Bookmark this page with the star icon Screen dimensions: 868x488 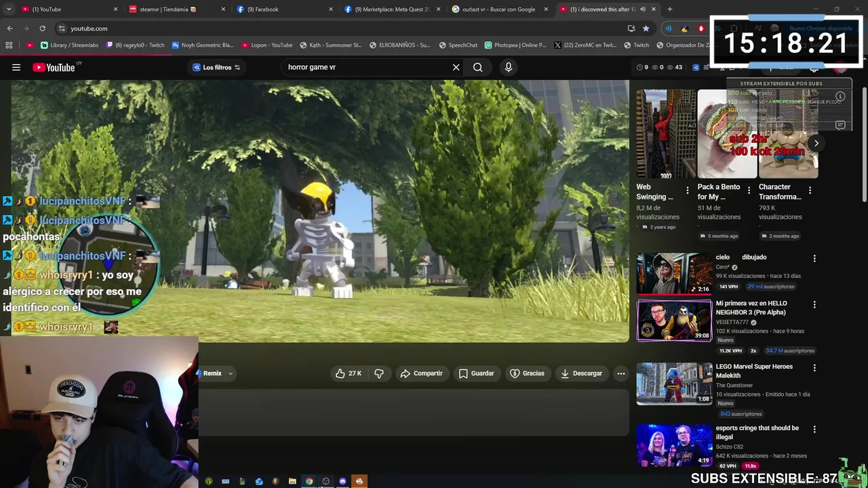tap(646, 28)
